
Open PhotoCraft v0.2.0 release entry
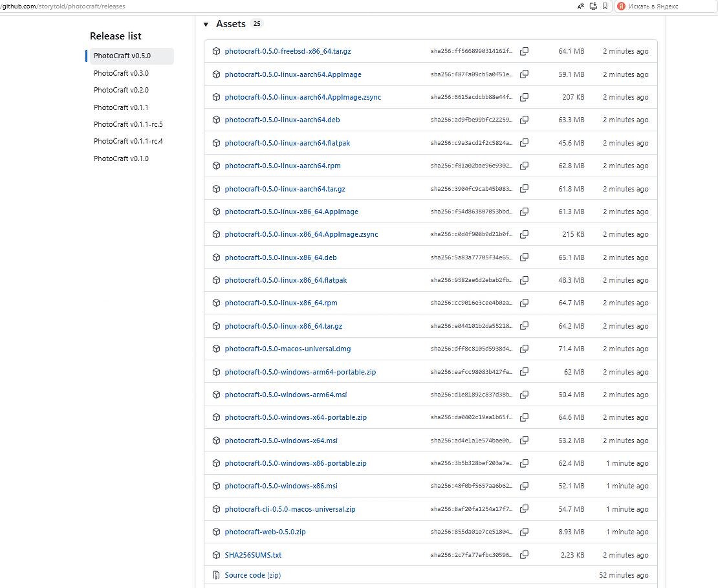(122, 90)
